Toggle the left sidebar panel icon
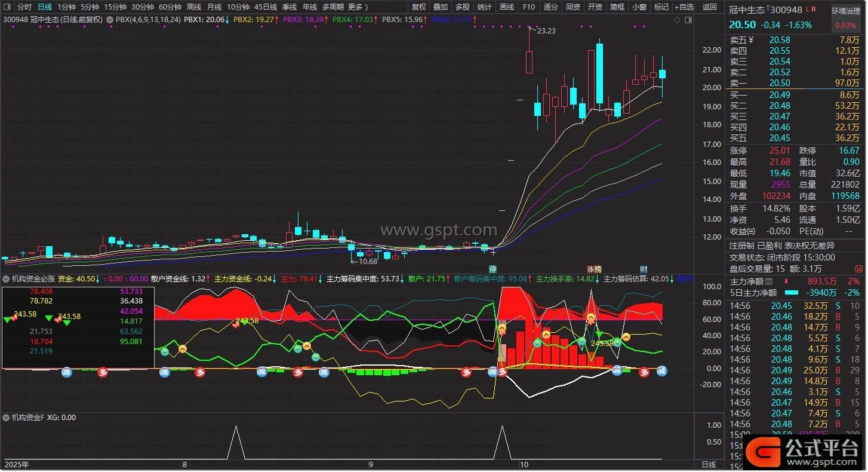This screenshot has height=472, width=868. (x=7, y=7)
